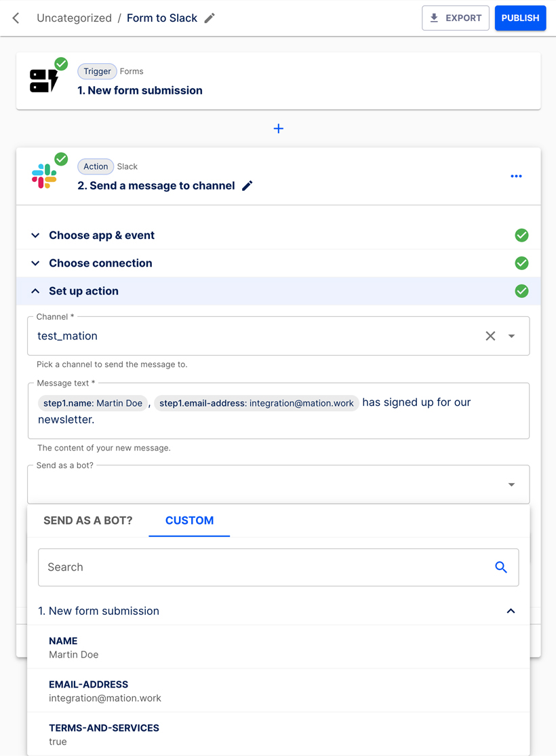Collapse the New form submission variable group
Image resolution: width=556 pixels, height=756 pixels.
511,611
